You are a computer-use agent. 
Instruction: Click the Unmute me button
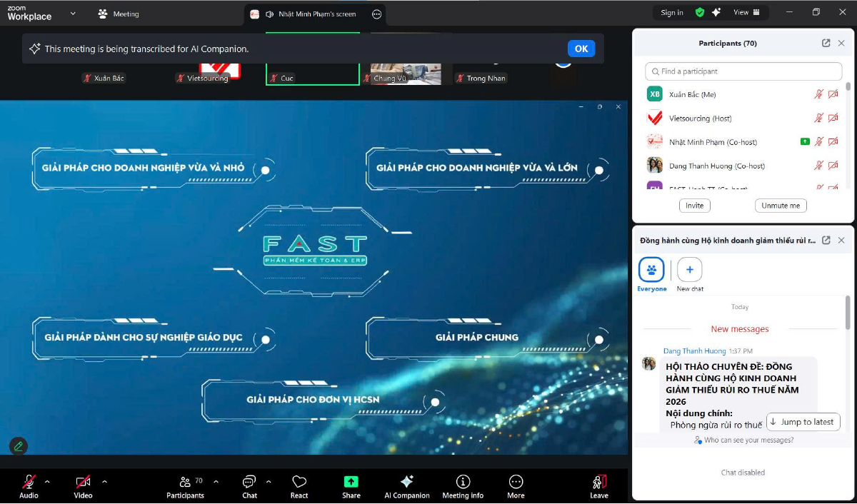click(781, 206)
